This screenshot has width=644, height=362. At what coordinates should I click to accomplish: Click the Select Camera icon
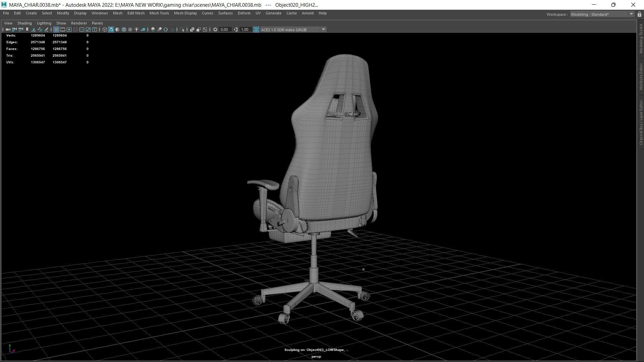coord(8,29)
